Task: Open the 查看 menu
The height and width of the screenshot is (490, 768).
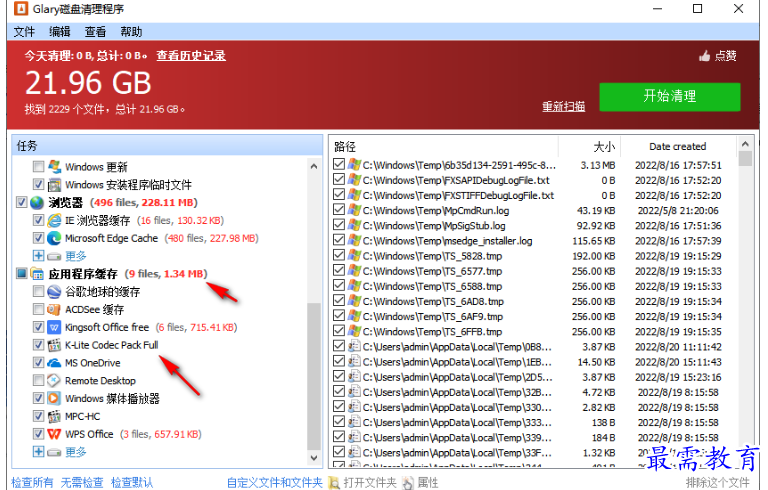Action: click(x=95, y=32)
